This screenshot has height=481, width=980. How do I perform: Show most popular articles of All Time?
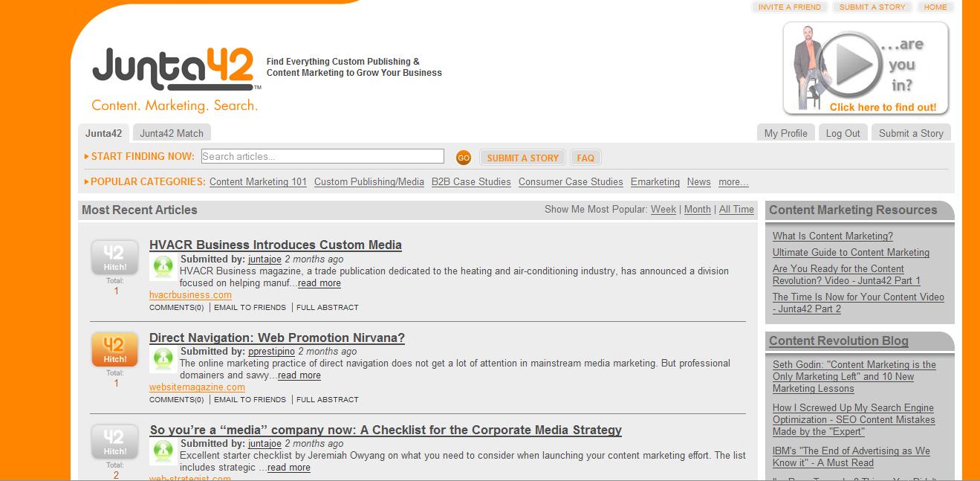click(736, 209)
